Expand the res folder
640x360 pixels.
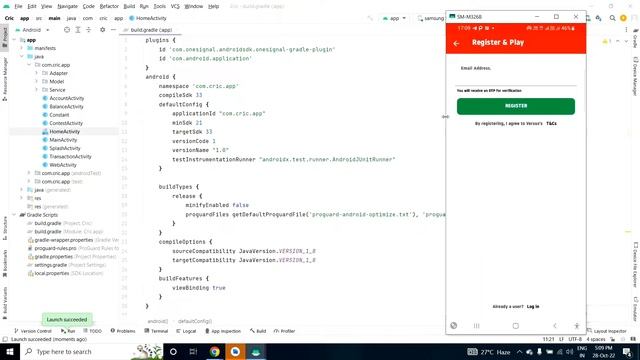[22, 198]
